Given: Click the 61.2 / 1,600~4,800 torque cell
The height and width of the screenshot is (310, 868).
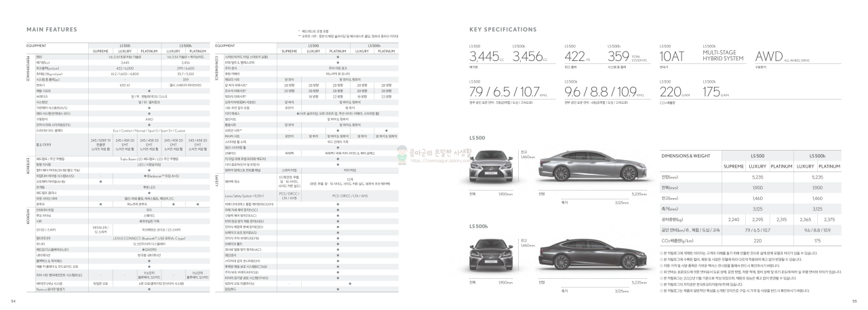Looking at the screenshot, I should pyautogui.click(x=124, y=73).
